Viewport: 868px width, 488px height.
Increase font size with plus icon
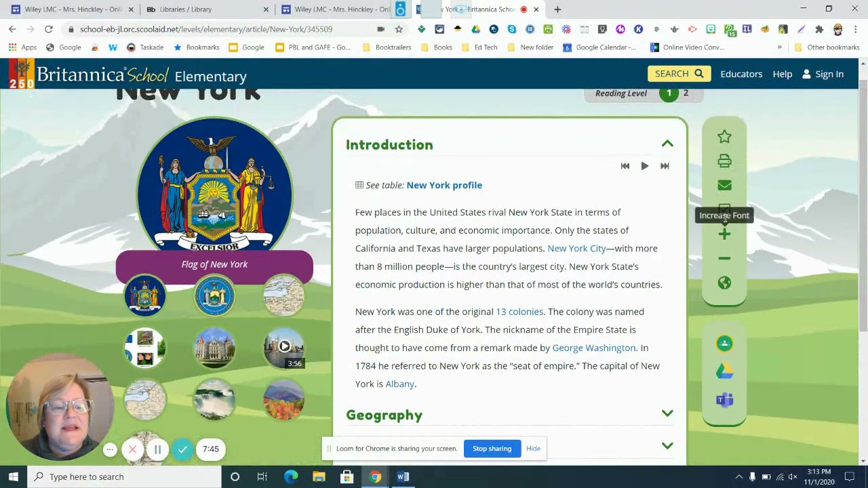[x=724, y=235]
